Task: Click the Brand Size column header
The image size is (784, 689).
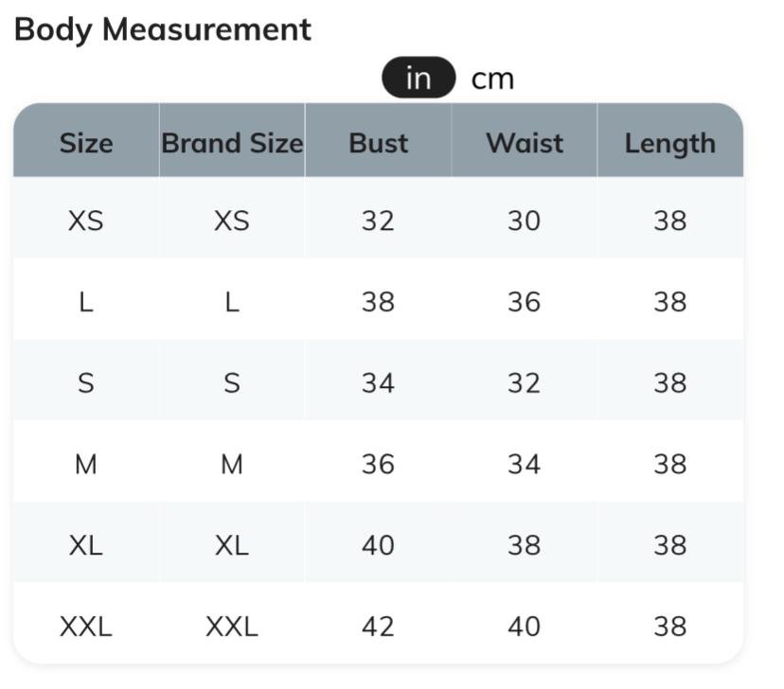Action: 232,143
